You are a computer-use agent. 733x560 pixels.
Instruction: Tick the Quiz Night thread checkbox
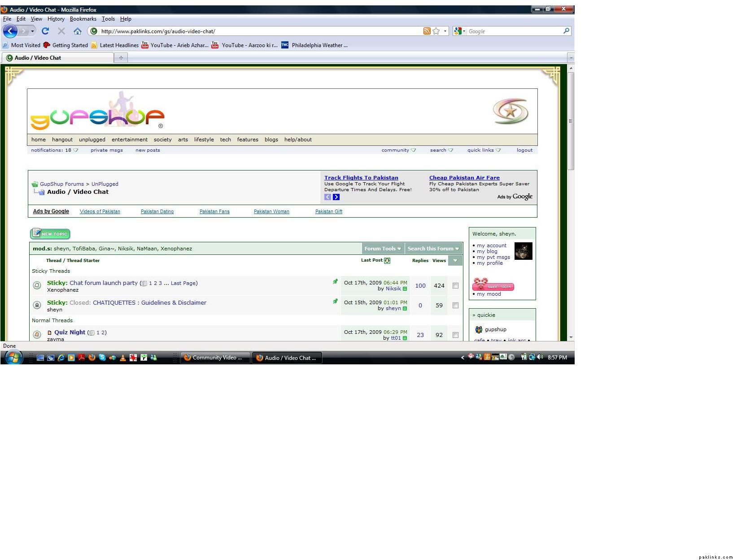click(x=455, y=335)
